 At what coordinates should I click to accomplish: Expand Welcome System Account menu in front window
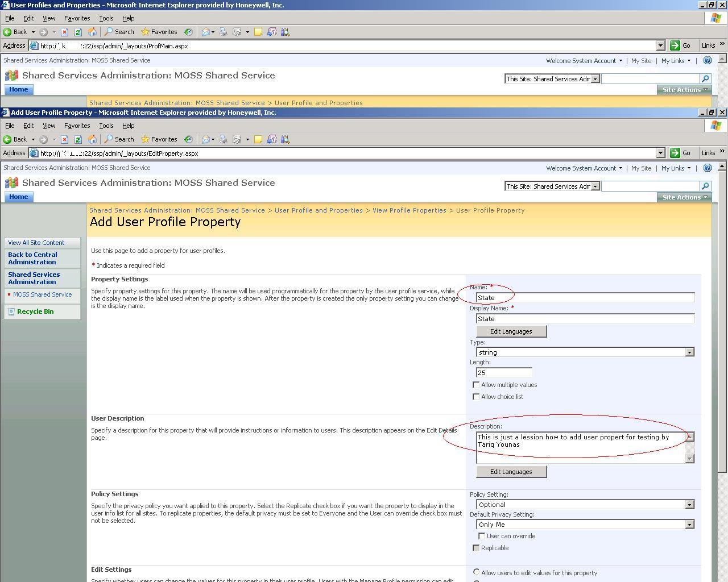[x=584, y=168]
